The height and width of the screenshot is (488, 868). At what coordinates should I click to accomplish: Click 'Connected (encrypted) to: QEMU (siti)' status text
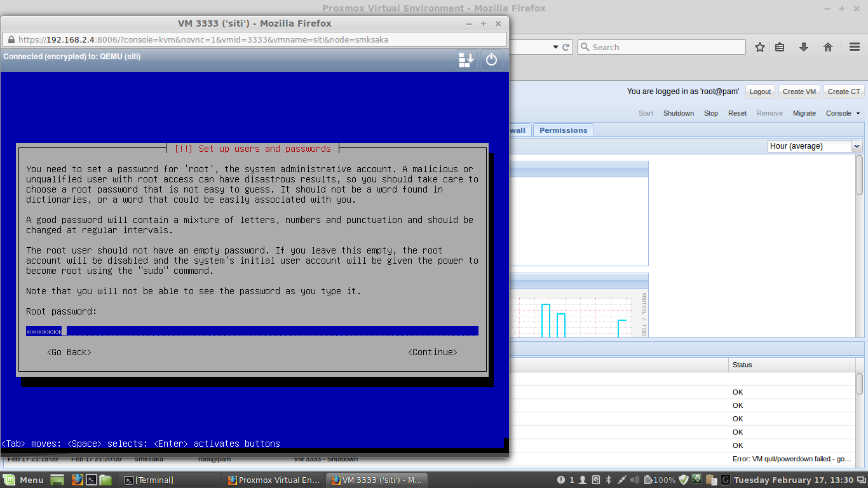[72, 57]
